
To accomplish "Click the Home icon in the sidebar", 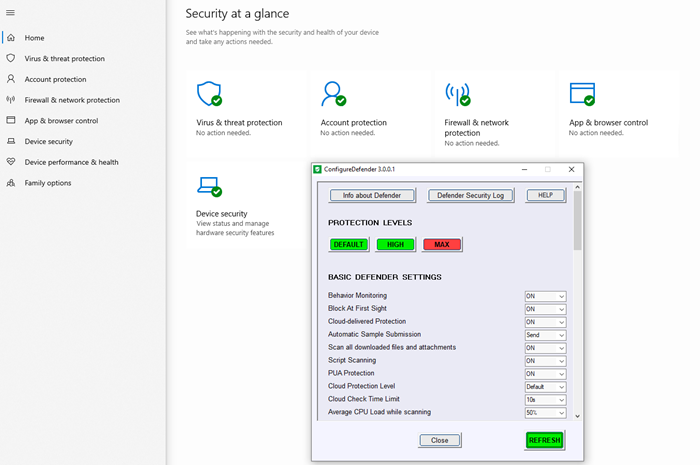I will (11, 38).
